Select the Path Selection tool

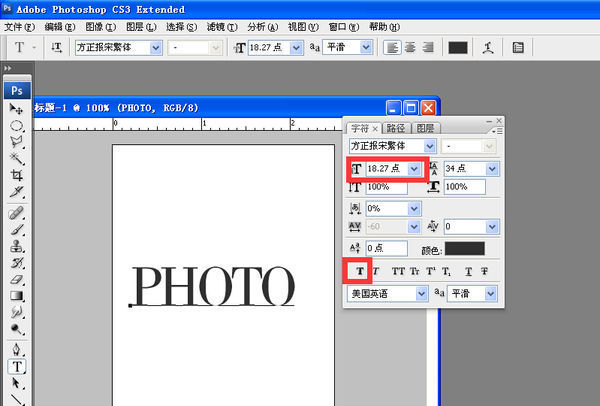tap(16, 383)
